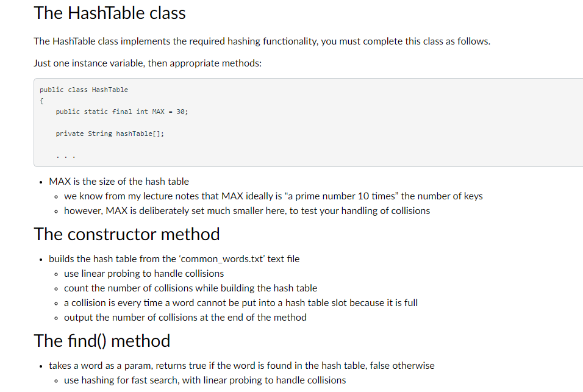This screenshot has height=392, width=583.
Task: Click the 'The find() method' heading
Action: point(102,341)
